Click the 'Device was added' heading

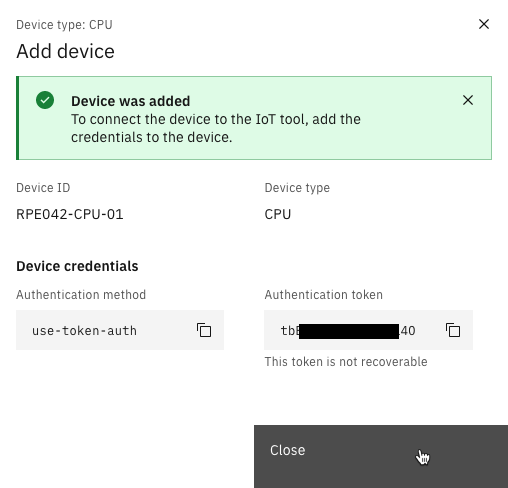click(131, 101)
